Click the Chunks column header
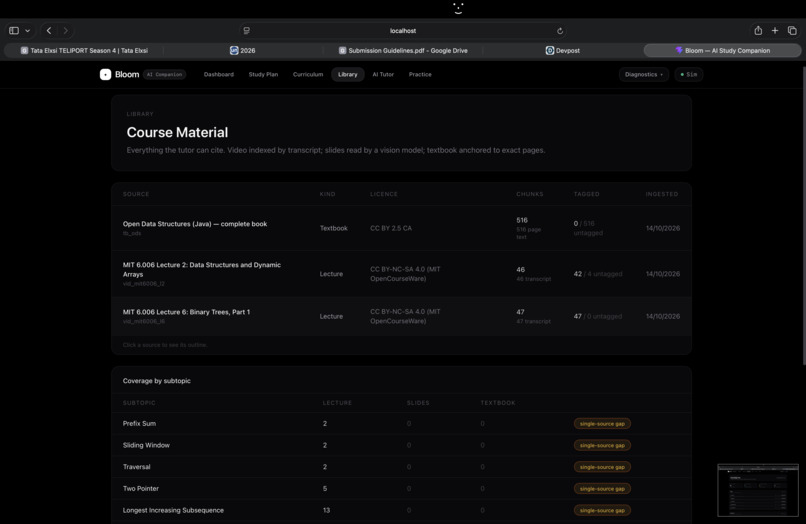 [x=529, y=194]
